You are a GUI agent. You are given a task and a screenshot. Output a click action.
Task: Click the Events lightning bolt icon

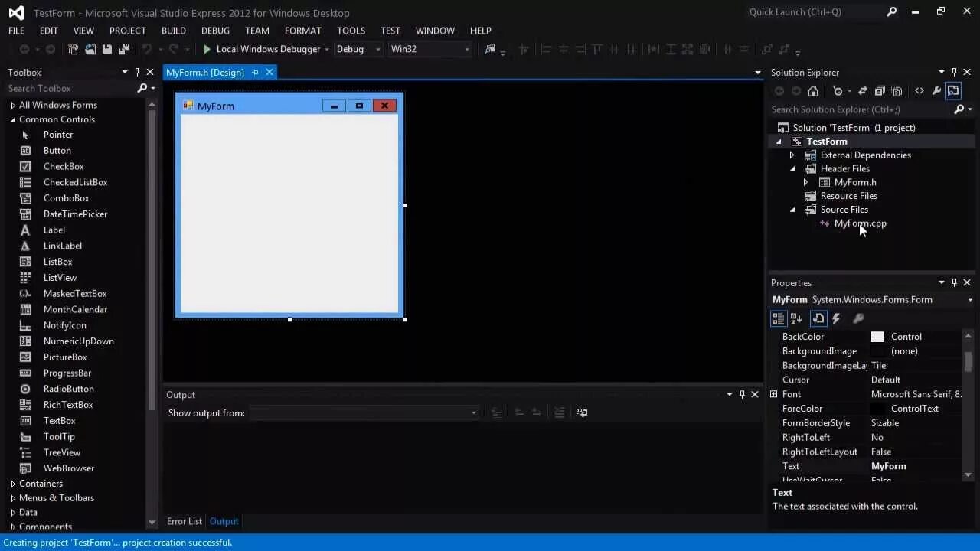(836, 318)
